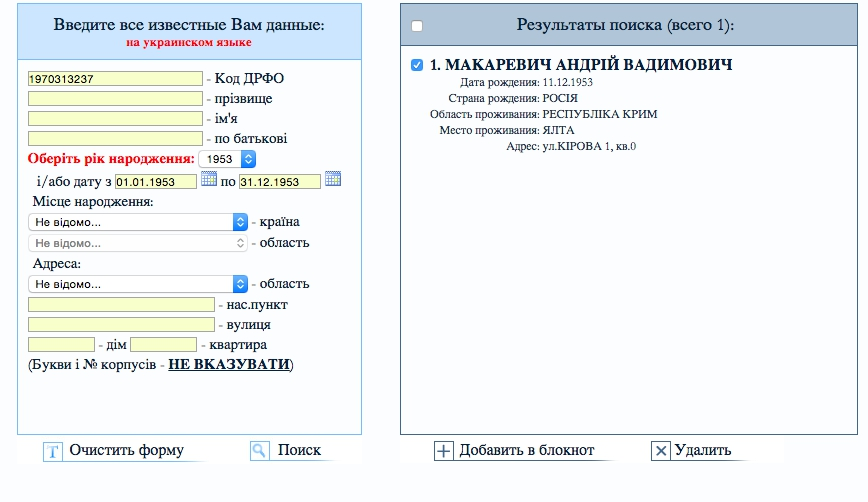The image size is (868, 502).
Task: Uncheck the Макаревич Андрій Вадимович result
Action: tap(417, 66)
